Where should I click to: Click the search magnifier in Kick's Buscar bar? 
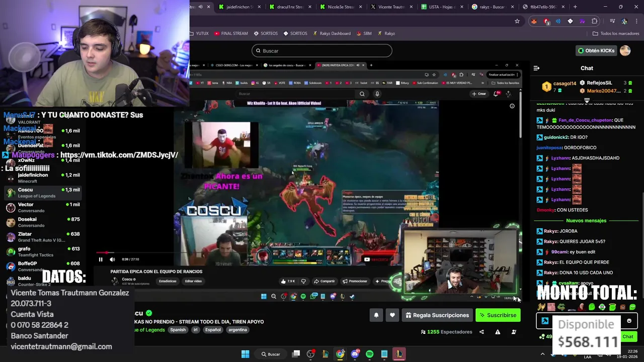point(258,51)
